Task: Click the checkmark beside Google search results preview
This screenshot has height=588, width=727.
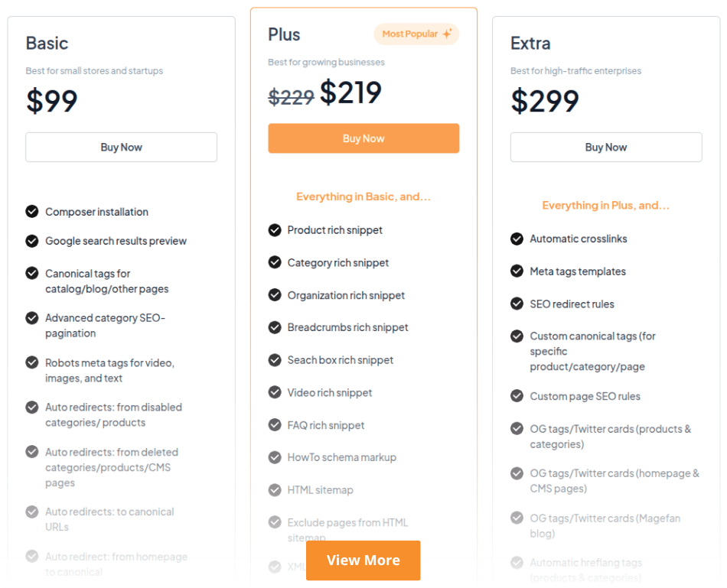Action: [x=32, y=241]
